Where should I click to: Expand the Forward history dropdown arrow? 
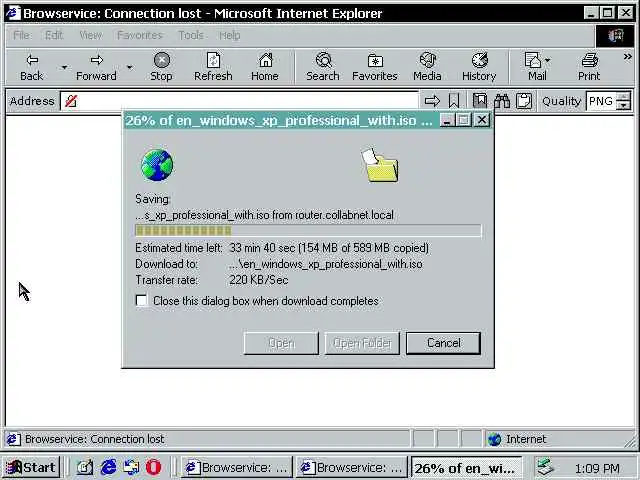point(130,67)
